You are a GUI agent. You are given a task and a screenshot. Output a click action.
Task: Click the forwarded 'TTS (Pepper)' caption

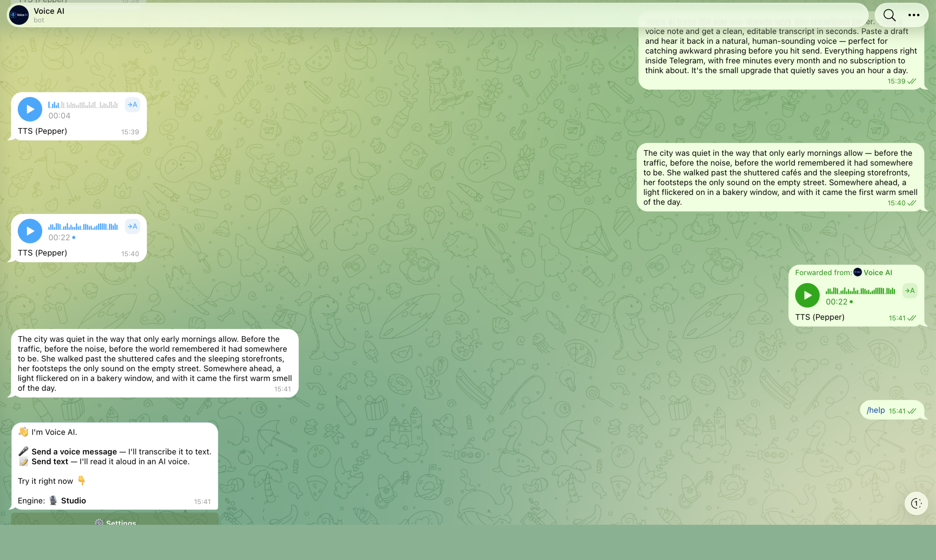[x=820, y=317]
